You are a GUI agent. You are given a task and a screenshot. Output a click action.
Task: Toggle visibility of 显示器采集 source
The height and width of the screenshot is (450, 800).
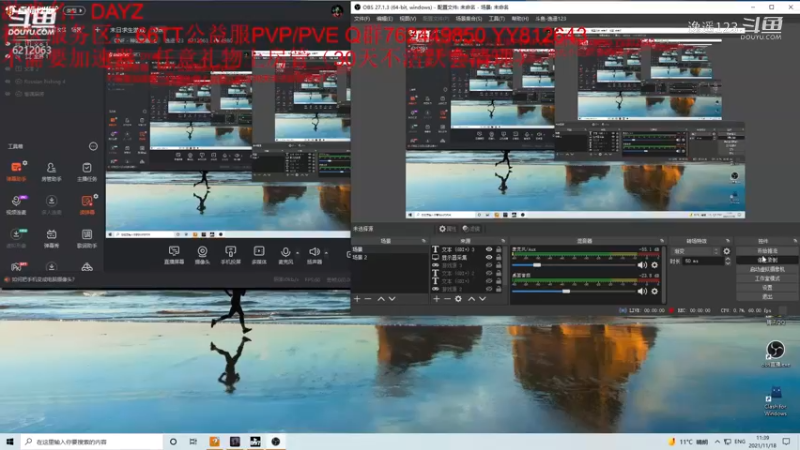(x=489, y=258)
